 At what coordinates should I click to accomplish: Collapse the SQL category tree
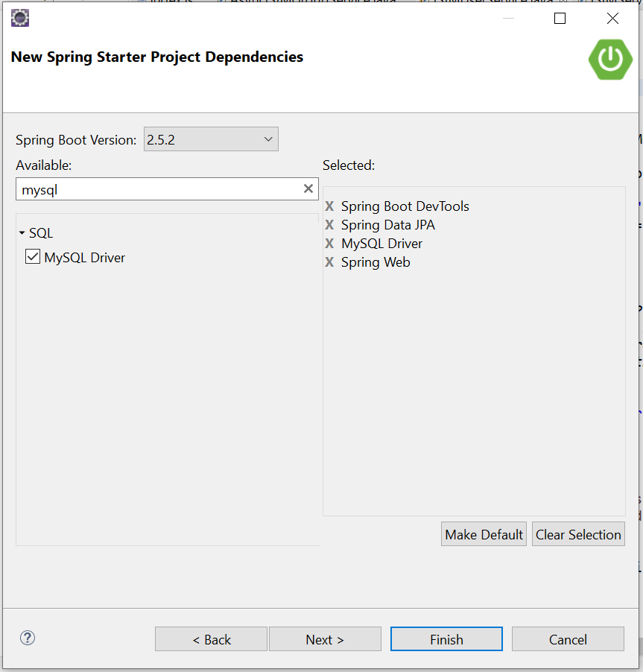point(22,233)
